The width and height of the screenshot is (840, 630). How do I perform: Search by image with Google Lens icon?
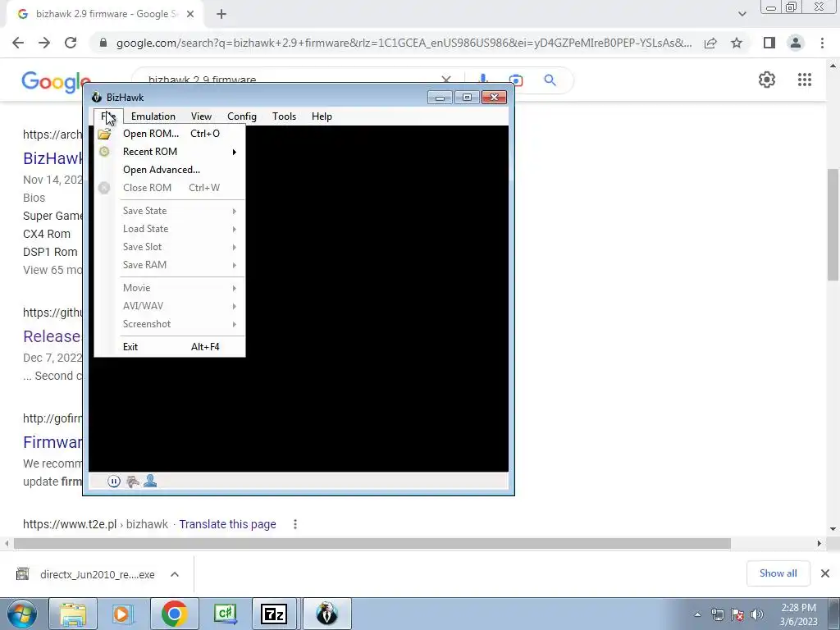click(515, 80)
